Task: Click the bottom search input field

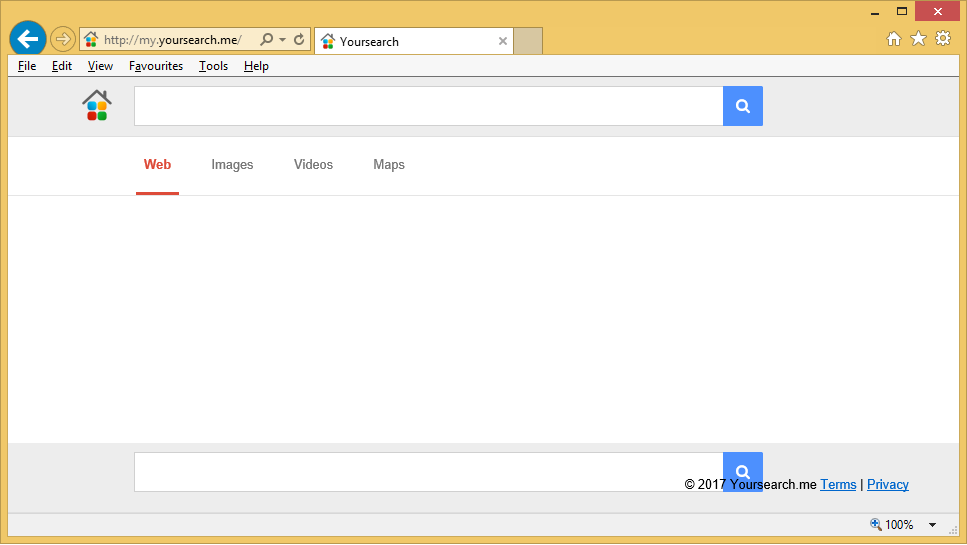Action: point(429,472)
